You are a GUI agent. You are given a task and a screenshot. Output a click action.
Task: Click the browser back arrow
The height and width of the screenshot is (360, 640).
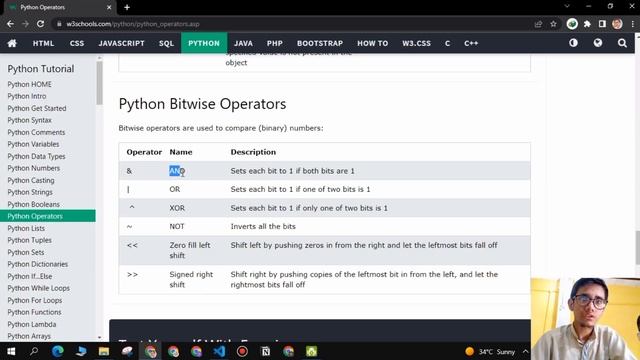pos(11,24)
